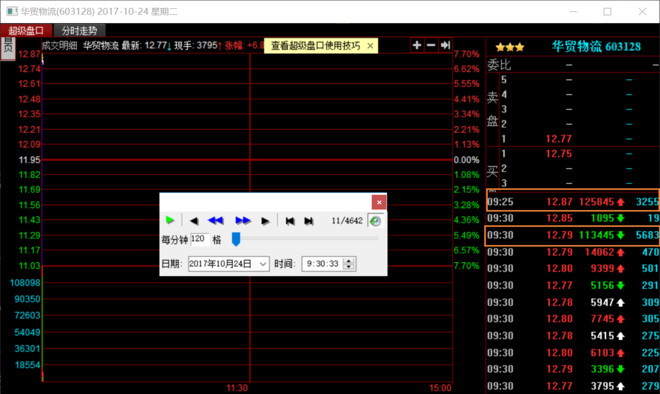Switch to the 分时走势 tab
This screenshot has height=394, width=660.
80,30
